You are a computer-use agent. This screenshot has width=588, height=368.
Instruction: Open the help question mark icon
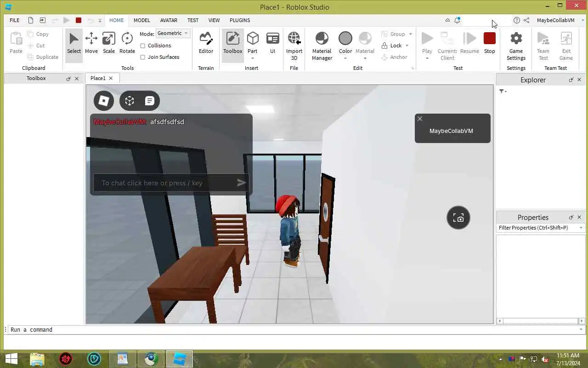517,20
